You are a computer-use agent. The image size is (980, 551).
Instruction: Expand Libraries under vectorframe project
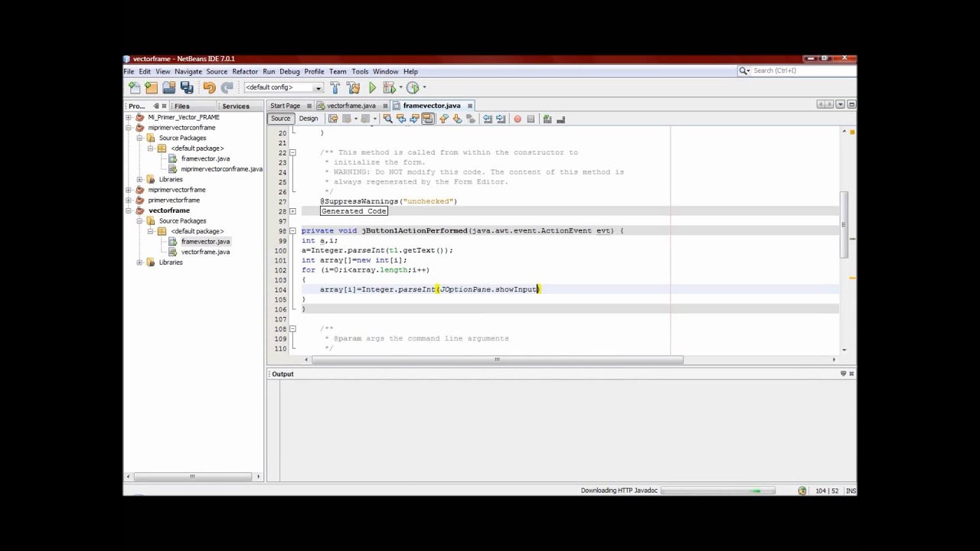[140, 262]
